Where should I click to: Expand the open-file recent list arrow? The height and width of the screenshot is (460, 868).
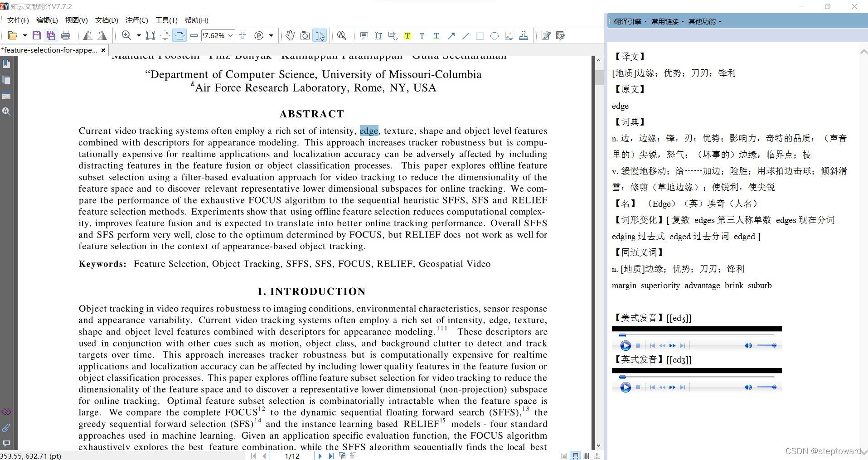click(25, 36)
